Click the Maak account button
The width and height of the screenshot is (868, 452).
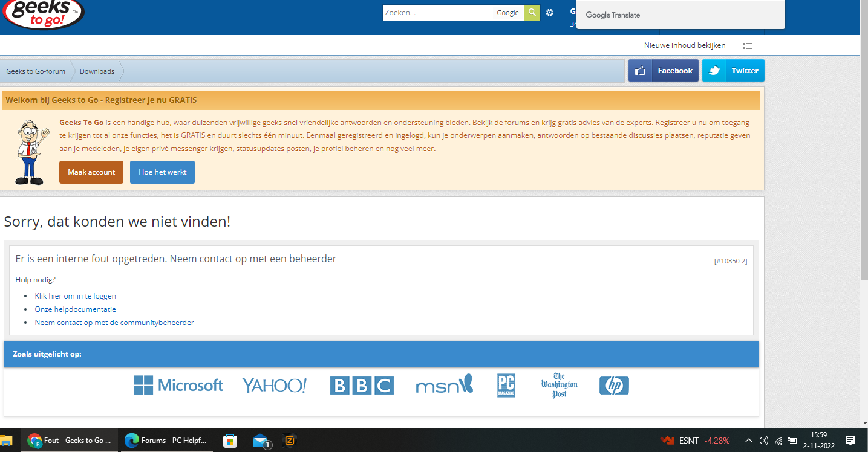(x=91, y=172)
